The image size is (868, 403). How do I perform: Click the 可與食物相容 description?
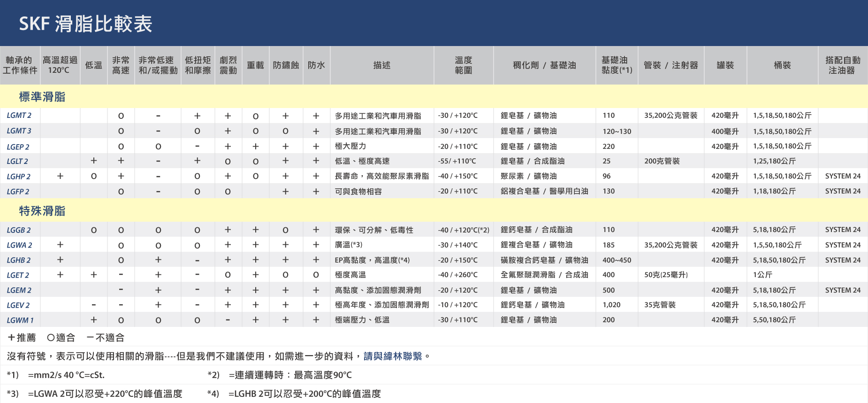[358, 191]
